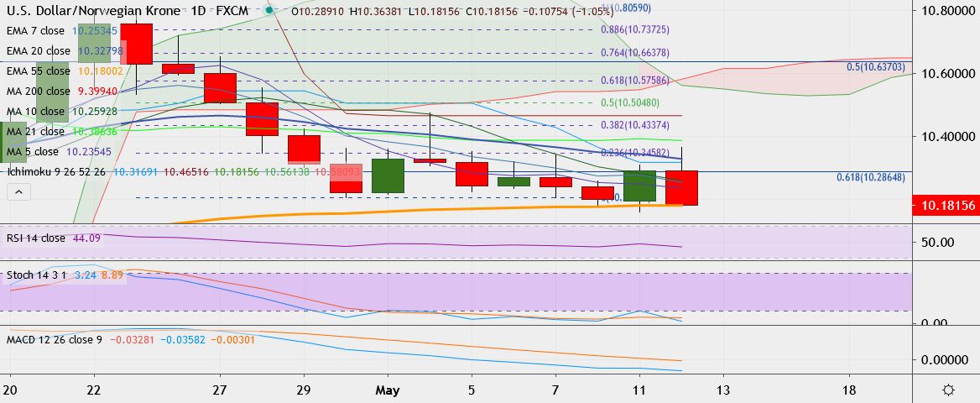The width and height of the screenshot is (980, 403).
Task: Click the current price label 10.18156 on axis
Action: click(946, 205)
